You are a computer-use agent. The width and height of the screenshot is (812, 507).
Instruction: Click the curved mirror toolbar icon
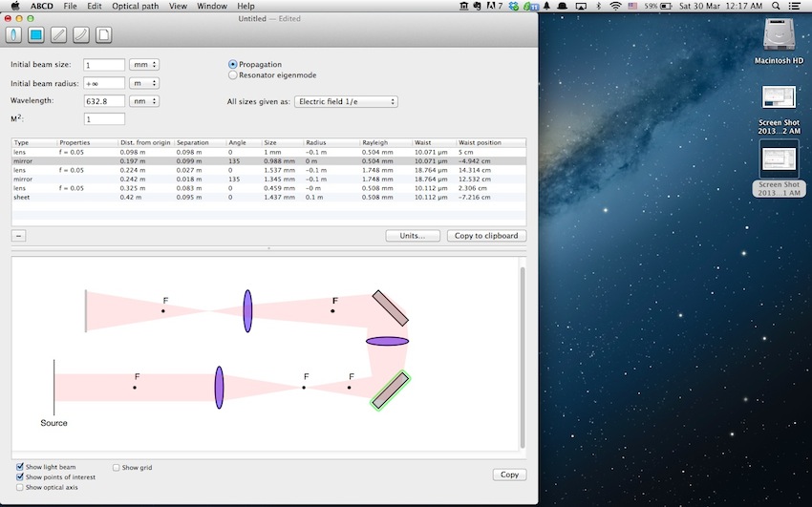(81, 35)
